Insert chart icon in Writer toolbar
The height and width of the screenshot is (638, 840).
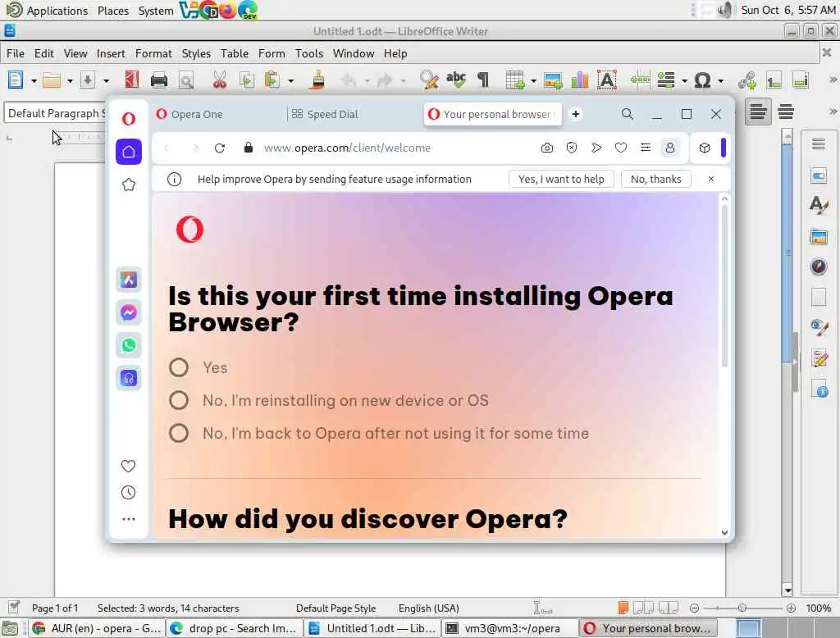pyautogui.click(x=580, y=80)
